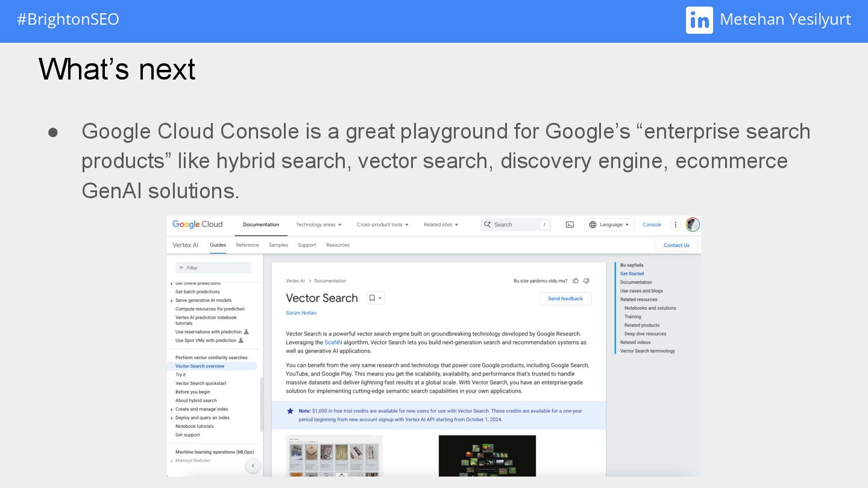The width and height of the screenshot is (868, 488).
Task: Open Get support sidebar item
Action: [x=187, y=435]
